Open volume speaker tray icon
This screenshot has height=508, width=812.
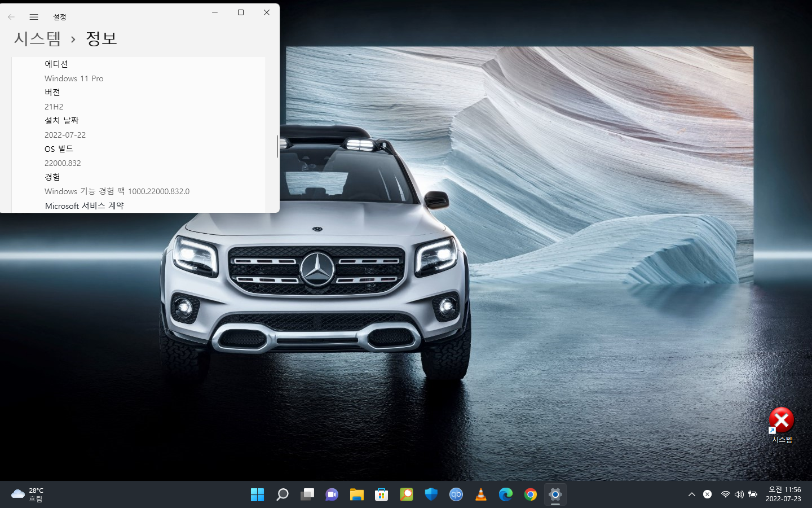pos(739,494)
